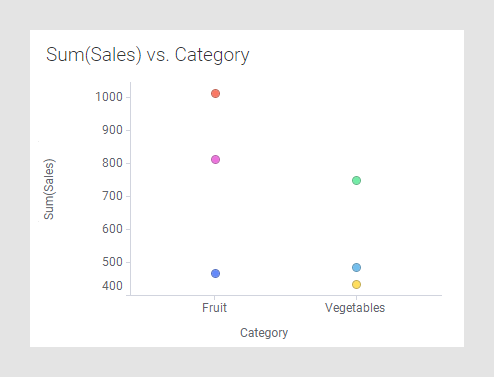This screenshot has width=494, height=377.
Task: Click the red marker in Fruit
Action: (215, 94)
